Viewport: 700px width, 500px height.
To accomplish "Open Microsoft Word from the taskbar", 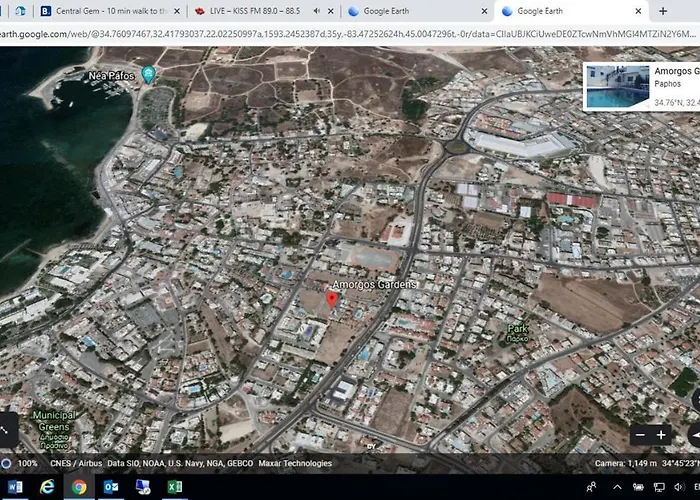I will click(x=14, y=487).
